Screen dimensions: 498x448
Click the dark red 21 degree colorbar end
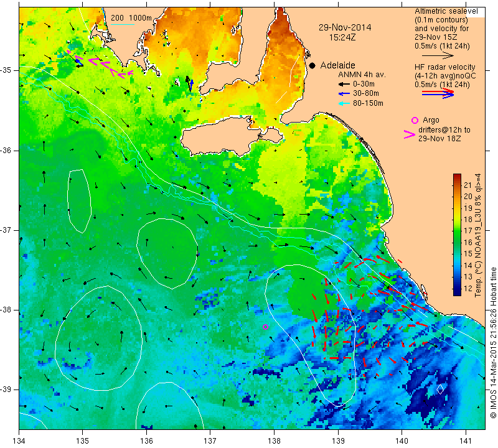point(457,177)
